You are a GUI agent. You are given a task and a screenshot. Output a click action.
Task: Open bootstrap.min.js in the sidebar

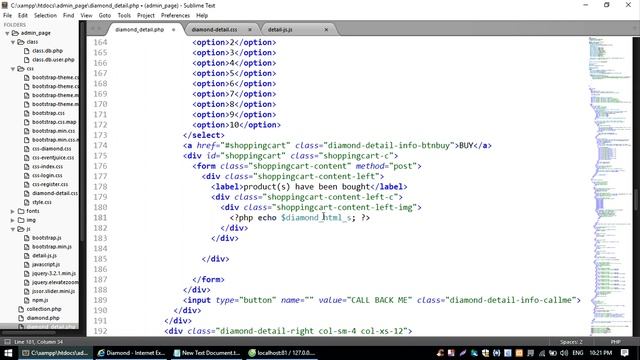[52, 247]
